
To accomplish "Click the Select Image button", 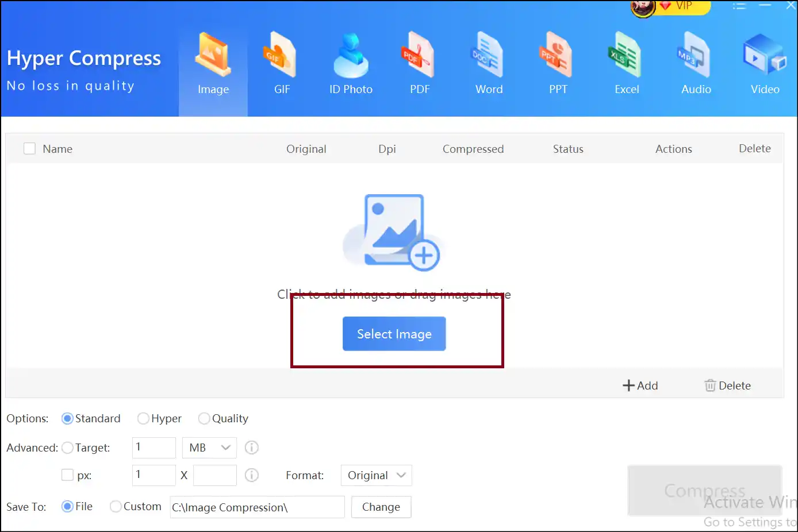I will [x=394, y=334].
